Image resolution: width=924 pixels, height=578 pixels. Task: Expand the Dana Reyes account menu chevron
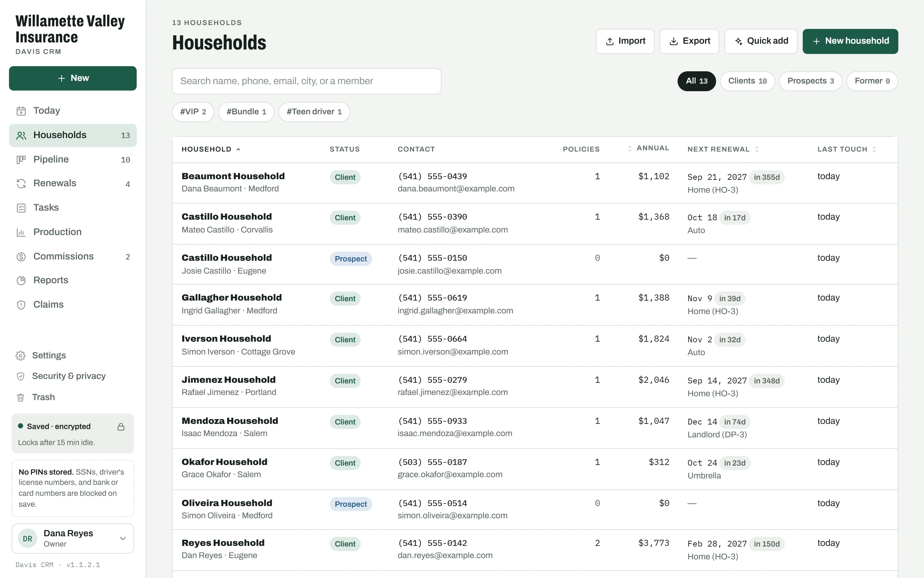coord(123,538)
